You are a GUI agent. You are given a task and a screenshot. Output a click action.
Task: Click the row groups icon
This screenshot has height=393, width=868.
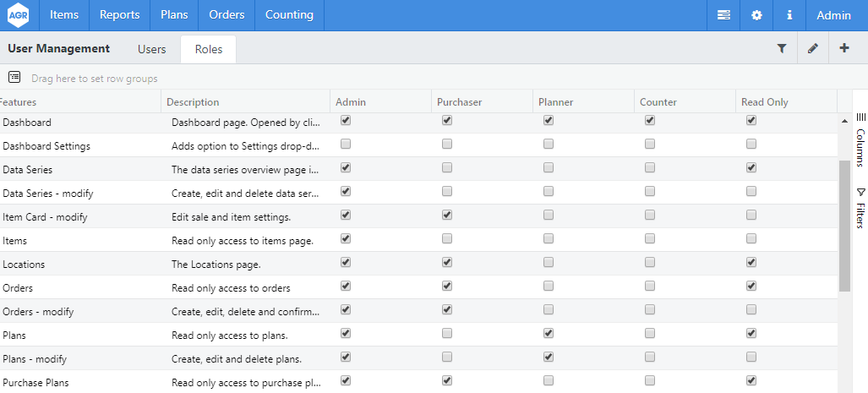14,78
